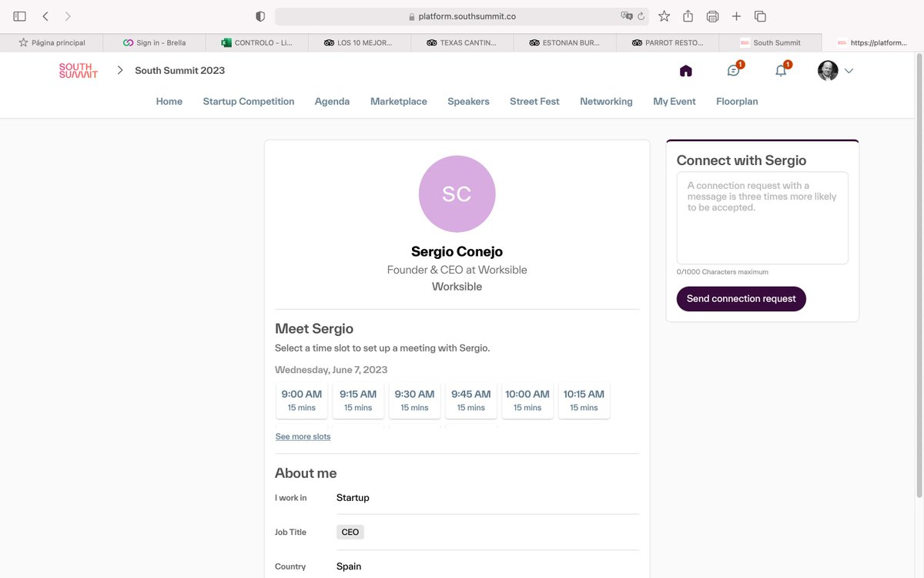Viewport: 924px width, 578px height.
Task: Switch to the ESTONIAN BUR... tab
Action: tap(564, 42)
